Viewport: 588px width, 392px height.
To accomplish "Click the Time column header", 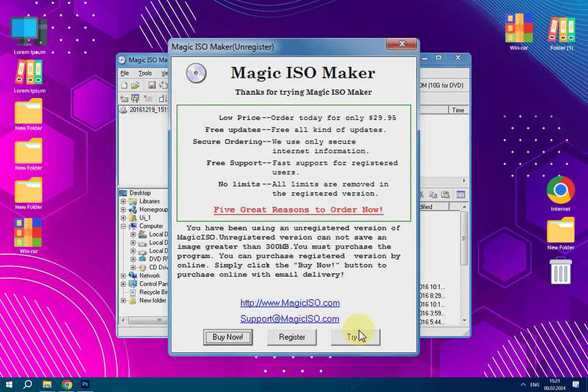I will coord(458,110).
